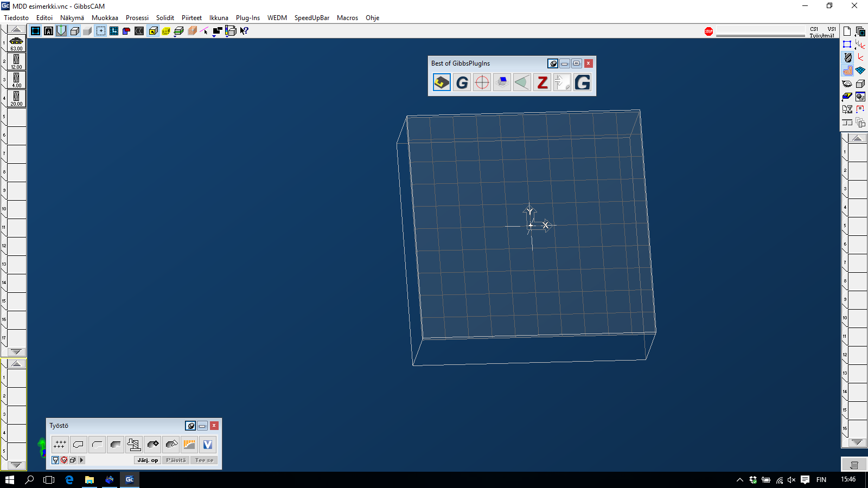
Task: Click the orange striped surfacing process icon
Action: point(189,445)
